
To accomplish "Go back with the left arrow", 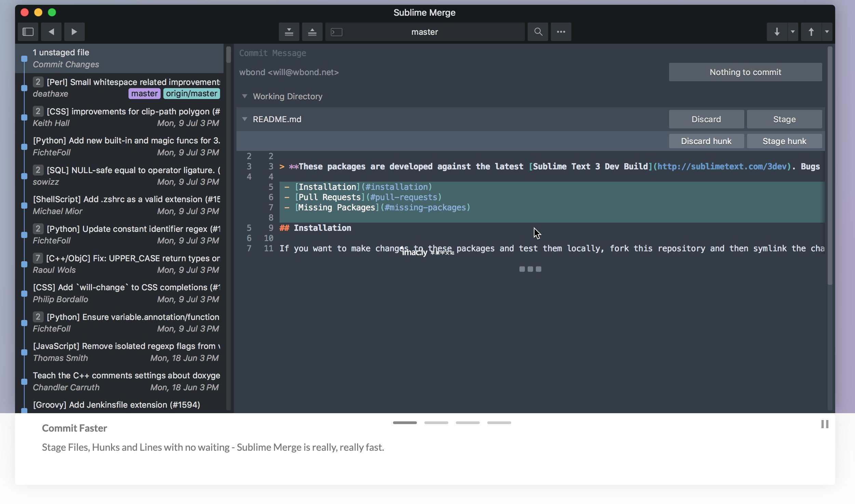I will 51,32.
